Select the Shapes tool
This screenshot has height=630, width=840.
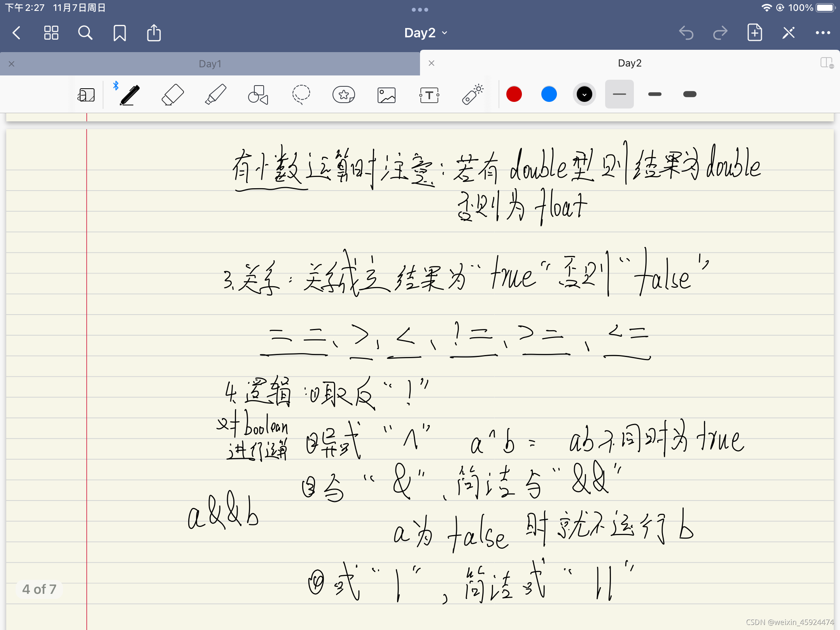tap(258, 94)
